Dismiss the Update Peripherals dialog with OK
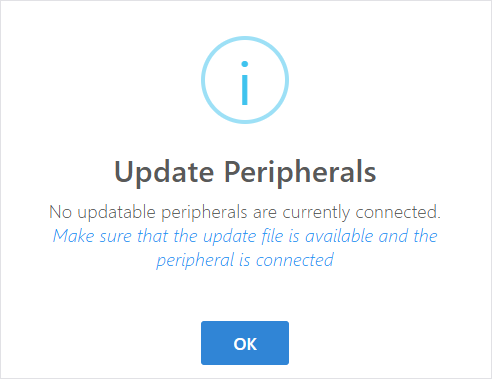Screen dimensions: 492x379 point(245,343)
